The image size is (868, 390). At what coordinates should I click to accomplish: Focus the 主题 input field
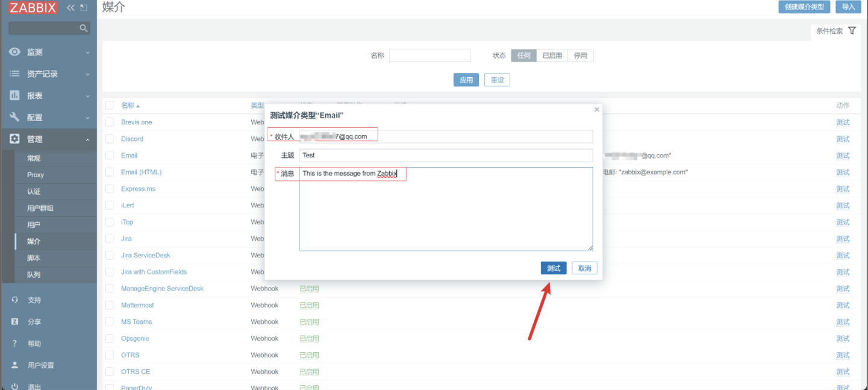pos(446,155)
